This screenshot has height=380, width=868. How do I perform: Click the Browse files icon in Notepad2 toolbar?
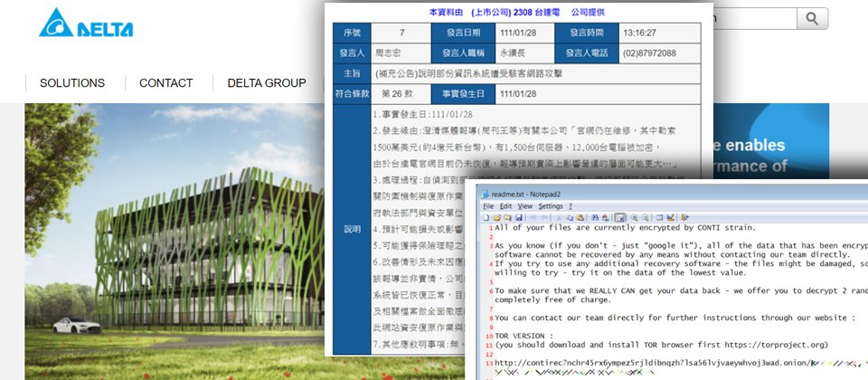click(507, 217)
